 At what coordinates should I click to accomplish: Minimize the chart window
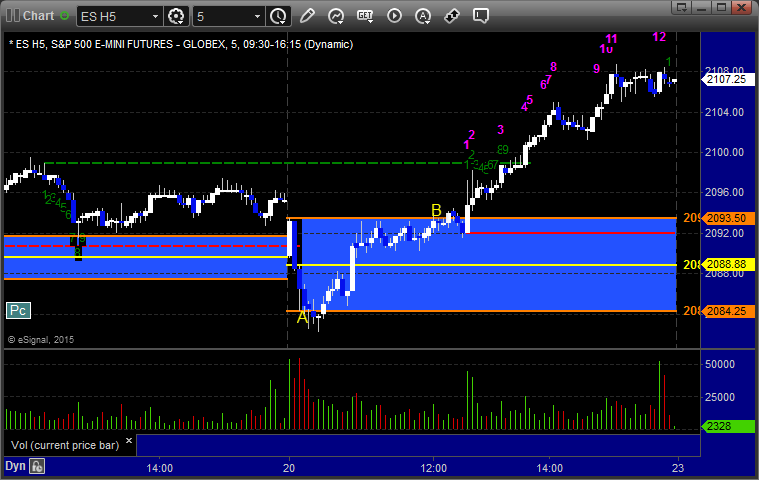click(701, 8)
